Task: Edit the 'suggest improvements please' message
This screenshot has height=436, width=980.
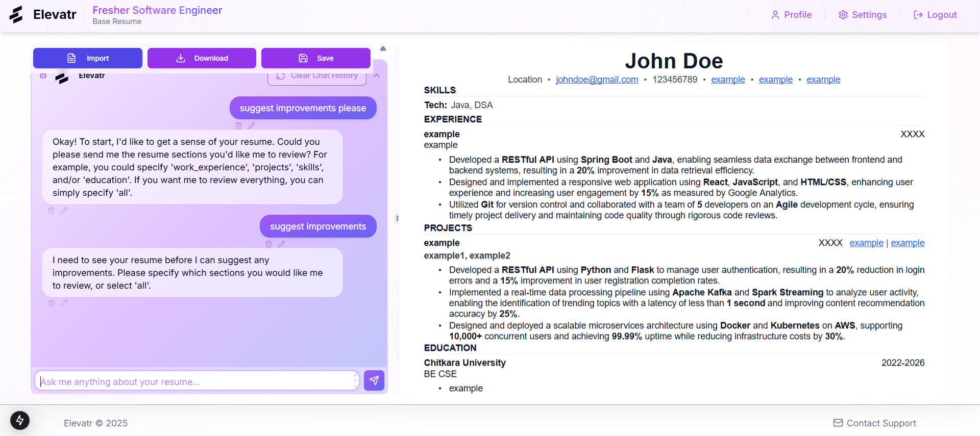Action: click(252, 125)
